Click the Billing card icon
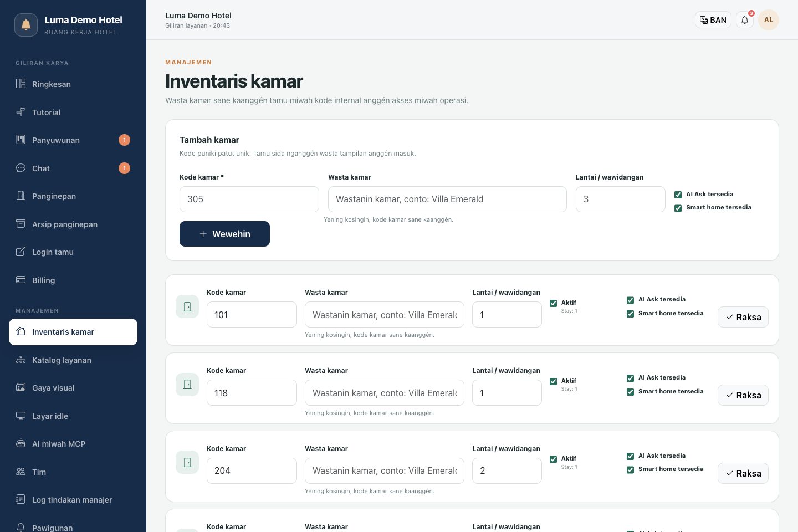This screenshot has width=798, height=532. (21, 280)
